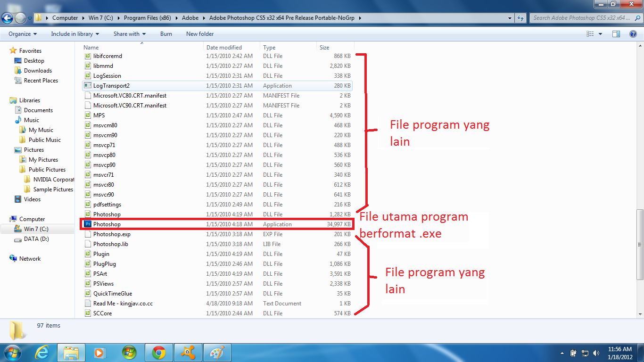Select the PlugPlug DLL file row
This screenshot has height=362, width=644.
(217, 264)
